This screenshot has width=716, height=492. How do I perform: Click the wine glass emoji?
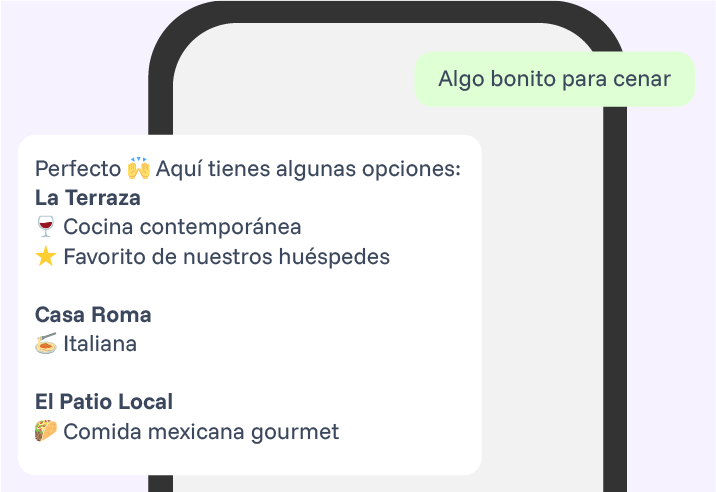(x=45, y=227)
